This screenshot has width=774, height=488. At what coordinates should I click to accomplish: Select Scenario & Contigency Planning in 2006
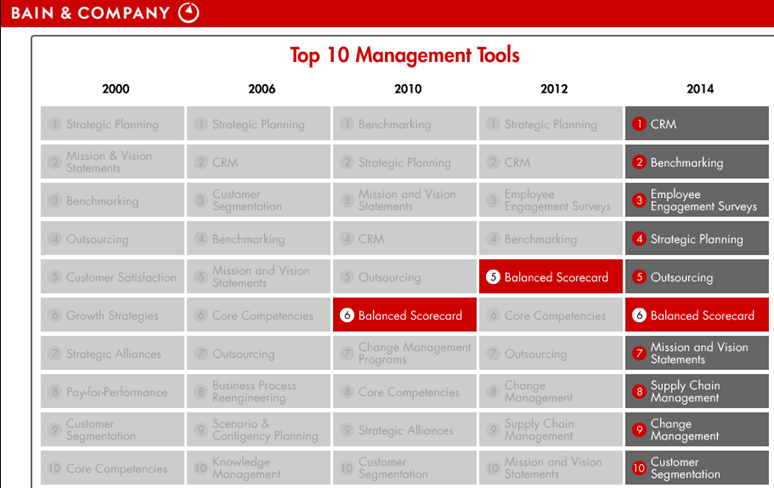(259, 429)
